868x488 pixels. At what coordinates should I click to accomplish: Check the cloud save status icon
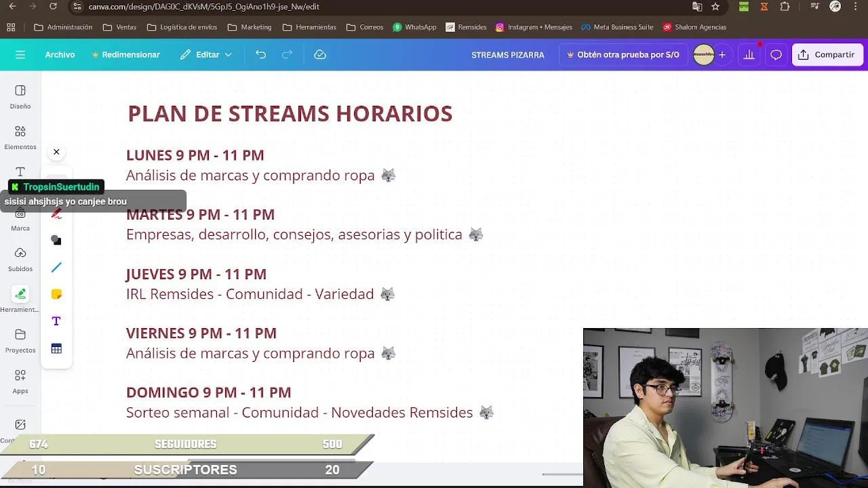[320, 55]
